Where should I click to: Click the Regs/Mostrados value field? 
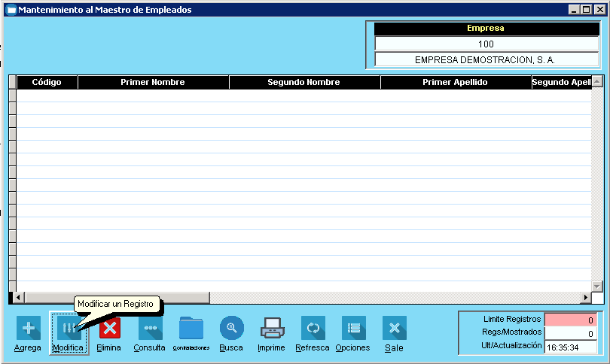[571, 333]
